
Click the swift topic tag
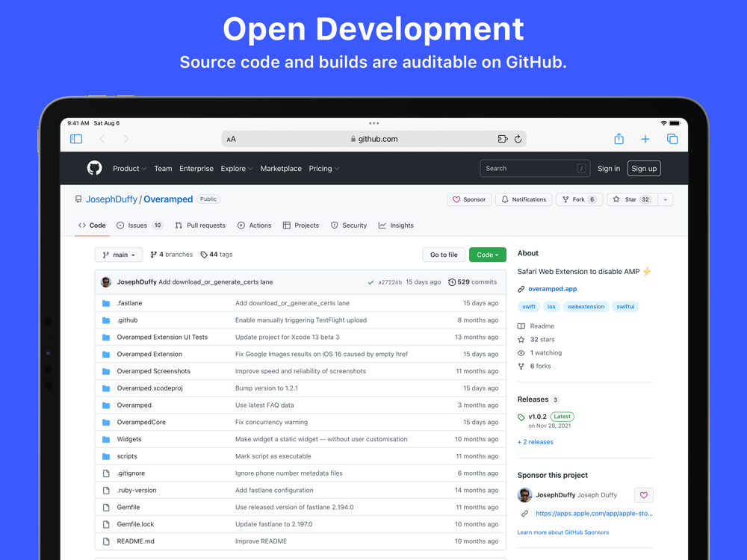[528, 307]
